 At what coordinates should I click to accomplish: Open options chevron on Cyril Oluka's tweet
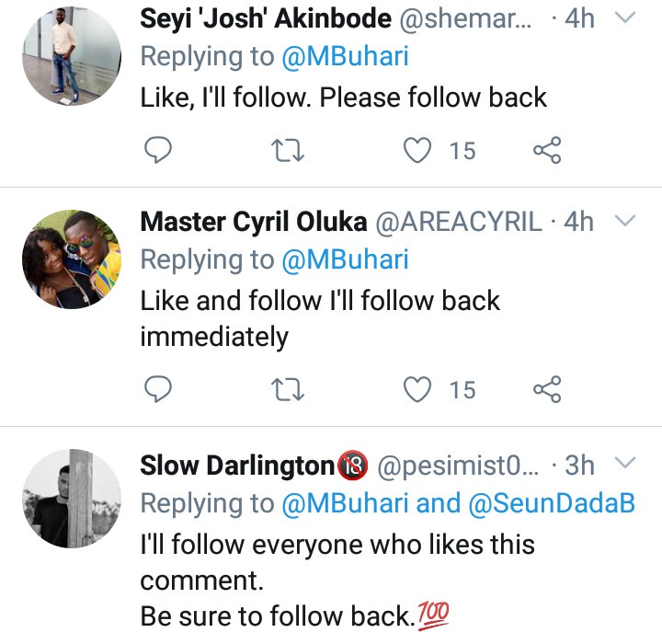[625, 221]
